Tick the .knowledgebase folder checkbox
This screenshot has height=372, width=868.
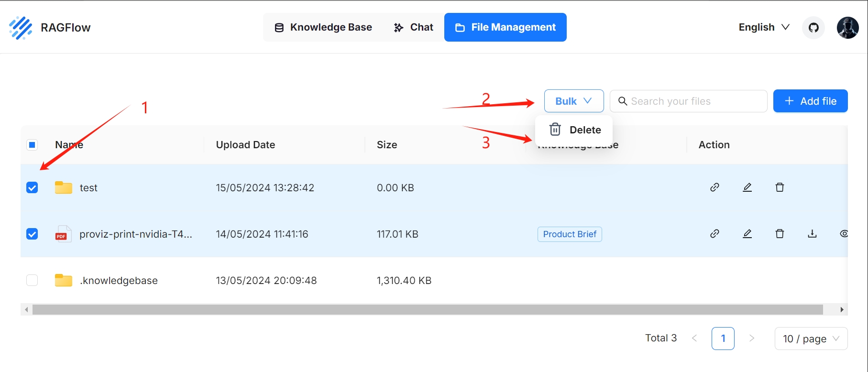tap(32, 280)
